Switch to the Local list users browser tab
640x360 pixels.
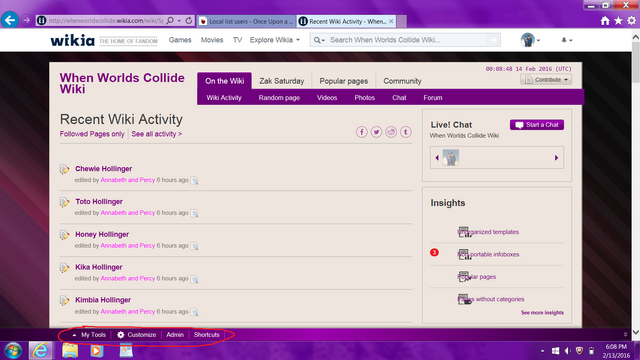[x=247, y=21]
